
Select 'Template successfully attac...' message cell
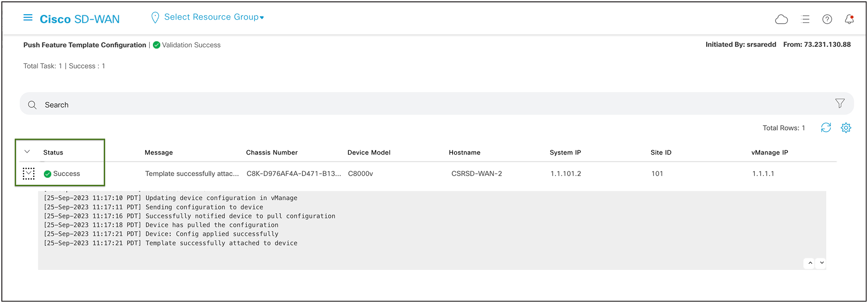[x=192, y=173]
